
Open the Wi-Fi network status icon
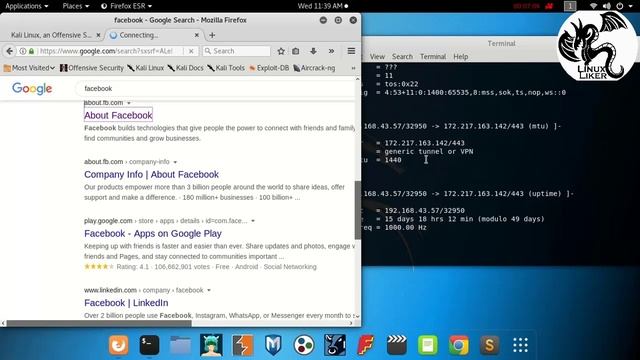tap(593, 6)
